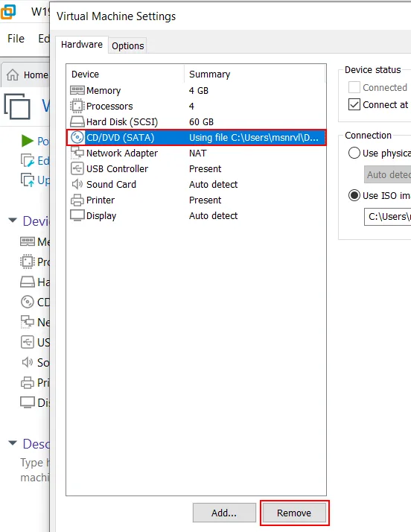Click the ISO image path field
Screen dimensions: 411x532
tap(387, 217)
